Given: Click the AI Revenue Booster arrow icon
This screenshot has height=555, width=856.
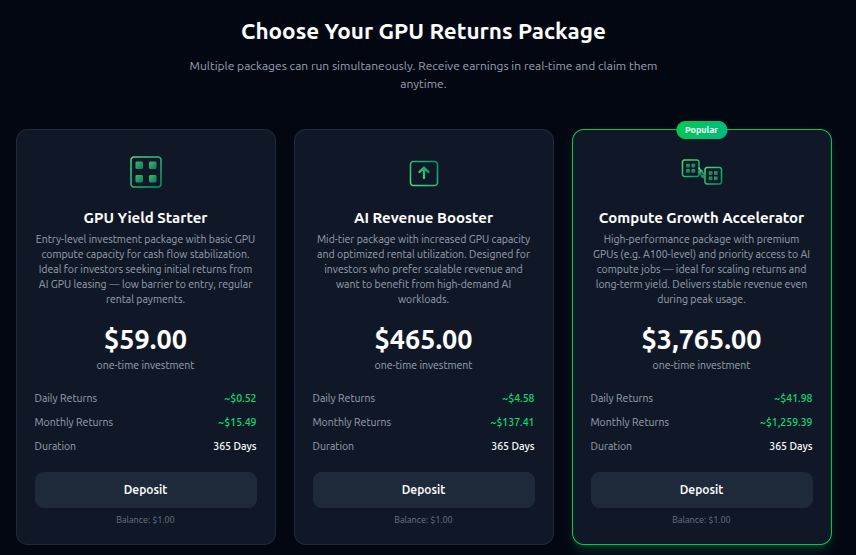Looking at the screenshot, I should click(x=424, y=173).
